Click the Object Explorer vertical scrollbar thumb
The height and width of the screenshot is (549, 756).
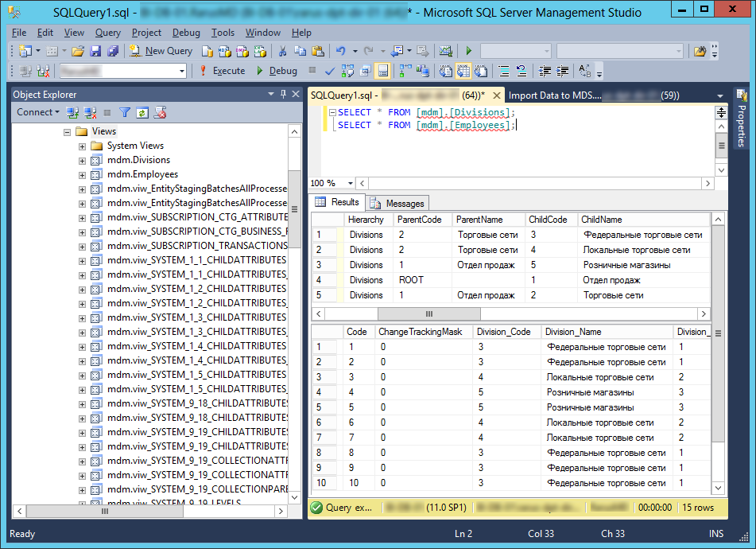[294, 209]
